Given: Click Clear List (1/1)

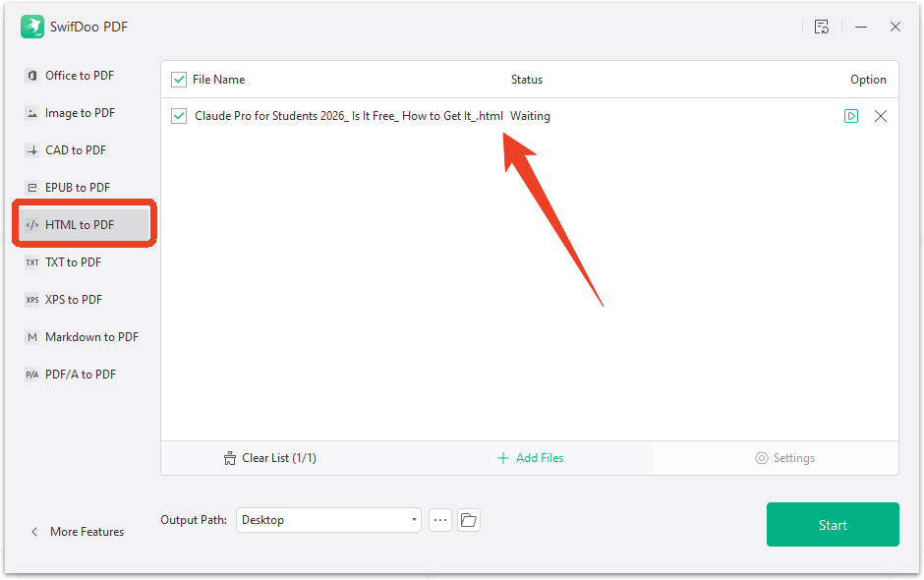Looking at the screenshot, I should point(270,458).
